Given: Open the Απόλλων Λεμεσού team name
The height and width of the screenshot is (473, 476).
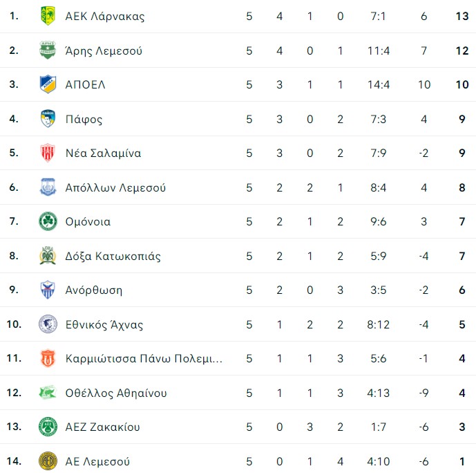Looking at the screenshot, I should [115, 187].
